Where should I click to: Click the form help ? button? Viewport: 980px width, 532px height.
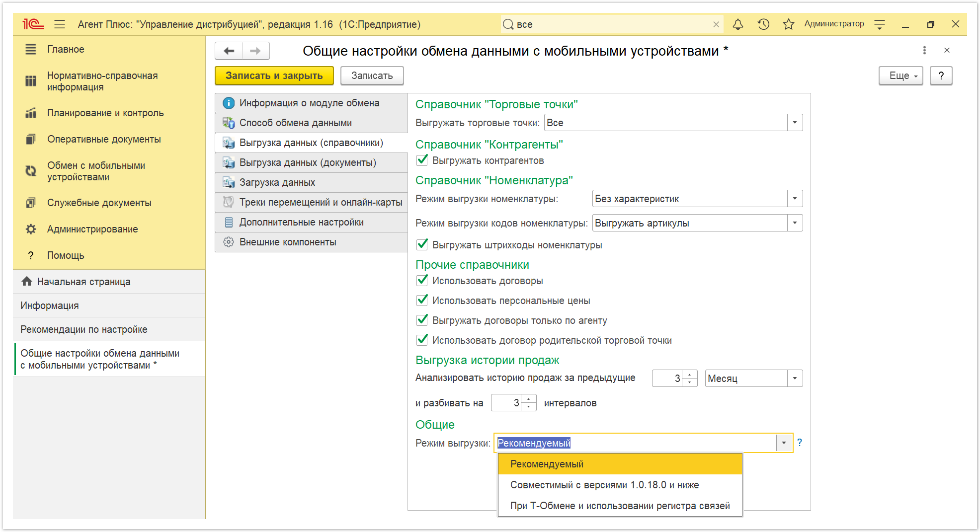[x=941, y=76]
